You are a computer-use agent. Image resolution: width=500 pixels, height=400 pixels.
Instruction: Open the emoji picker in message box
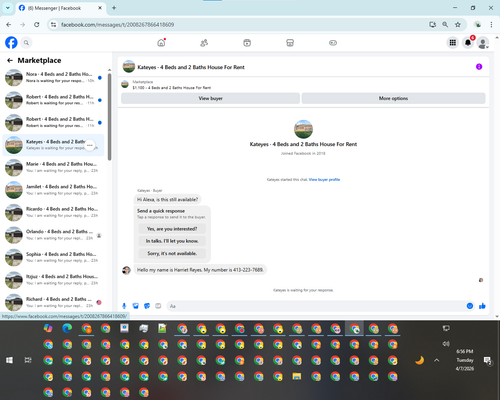click(x=470, y=306)
